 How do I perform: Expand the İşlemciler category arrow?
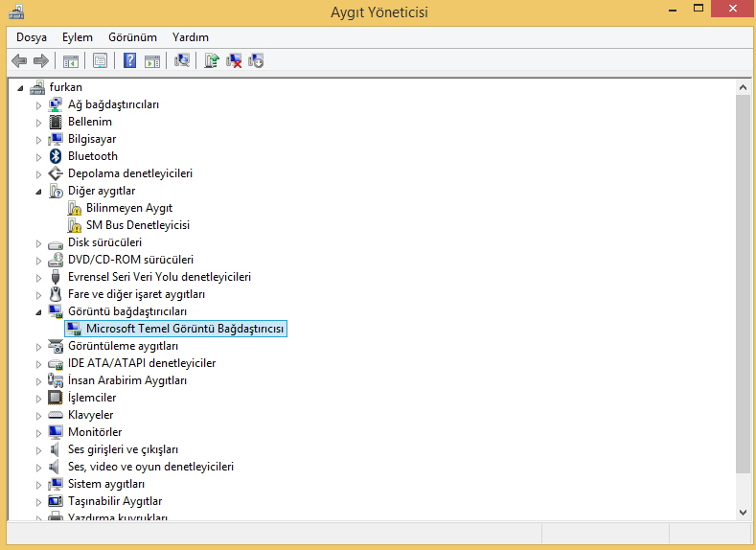click(38, 399)
